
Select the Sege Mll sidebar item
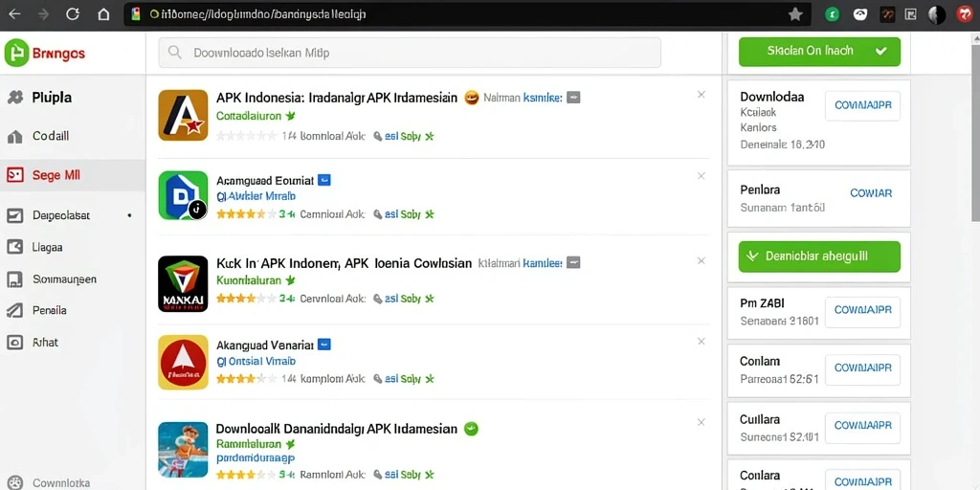pos(73,176)
